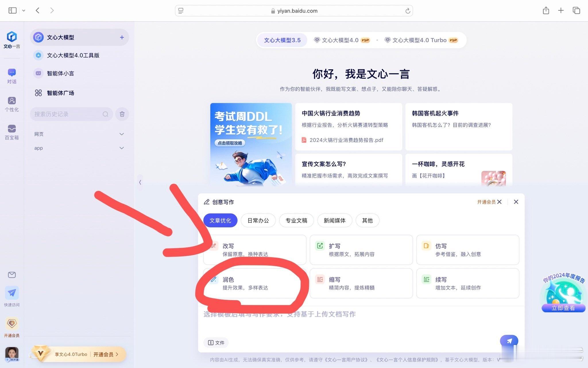588x368 pixels.
Task: Open the mail envelope icon in sidebar
Action: 12,275
